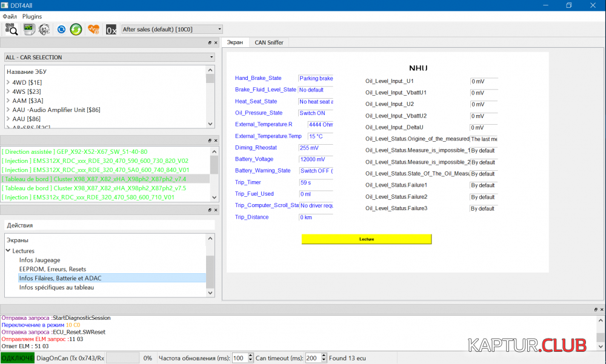
Task: Click the green auto-refresh arrows icon
Action: coord(76,29)
